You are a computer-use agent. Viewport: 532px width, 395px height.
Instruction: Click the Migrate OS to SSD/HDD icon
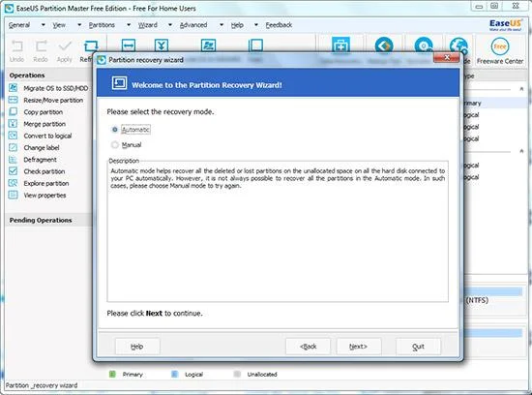point(13,88)
